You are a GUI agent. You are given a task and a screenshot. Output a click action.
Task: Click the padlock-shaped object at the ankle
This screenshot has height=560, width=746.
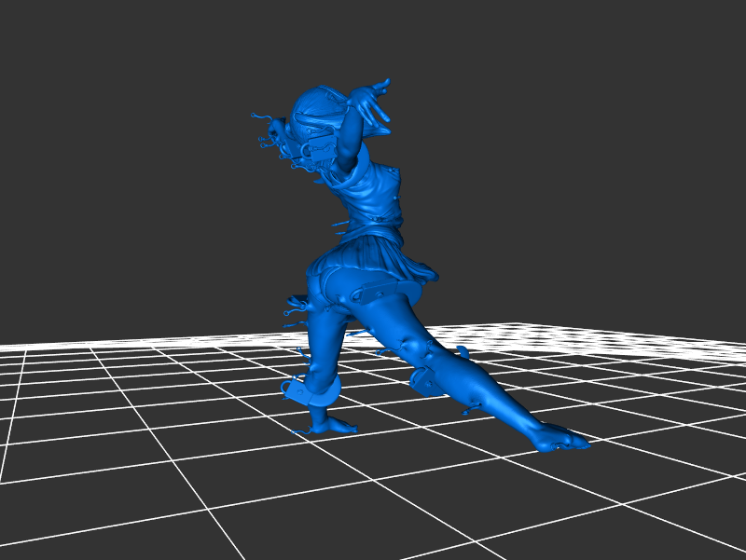[295, 389]
